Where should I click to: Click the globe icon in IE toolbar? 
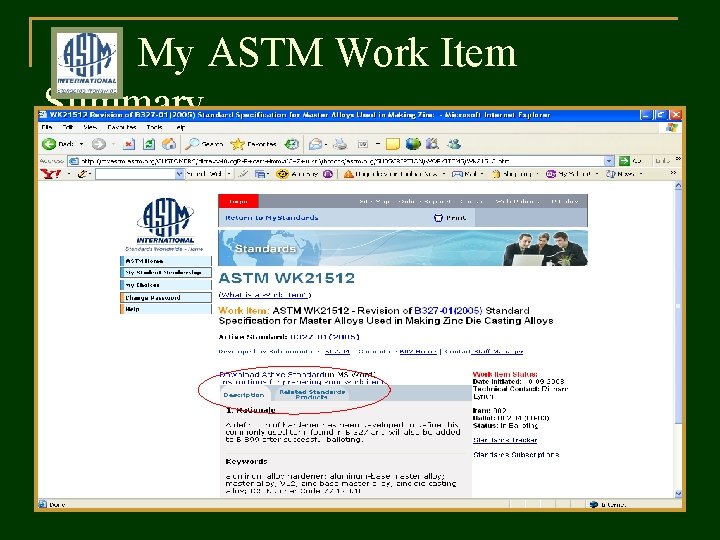pyautogui.click(x=413, y=144)
